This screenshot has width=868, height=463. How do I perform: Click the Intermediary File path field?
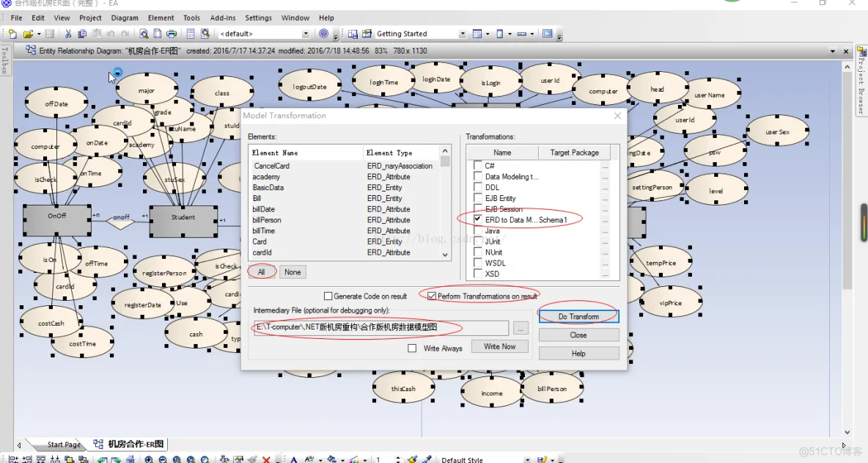[x=381, y=327]
